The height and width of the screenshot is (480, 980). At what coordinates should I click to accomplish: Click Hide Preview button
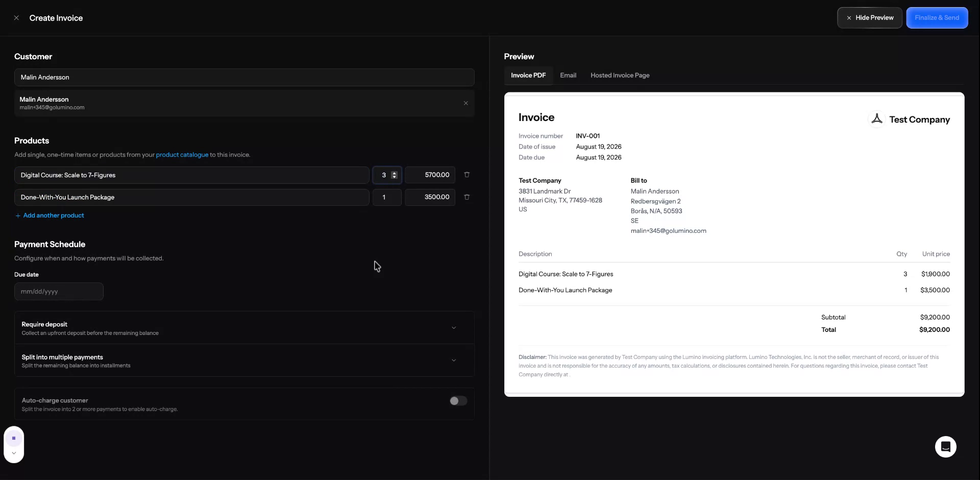point(870,18)
